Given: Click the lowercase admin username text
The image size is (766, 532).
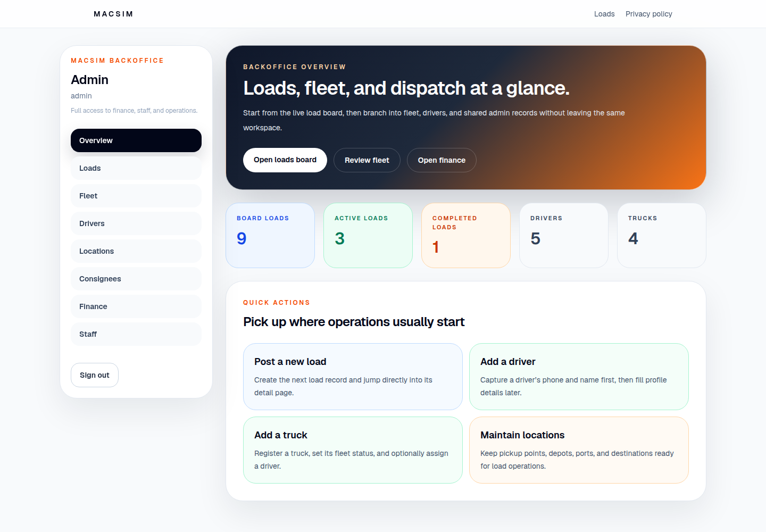Looking at the screenshot, I should pos(81,96).
